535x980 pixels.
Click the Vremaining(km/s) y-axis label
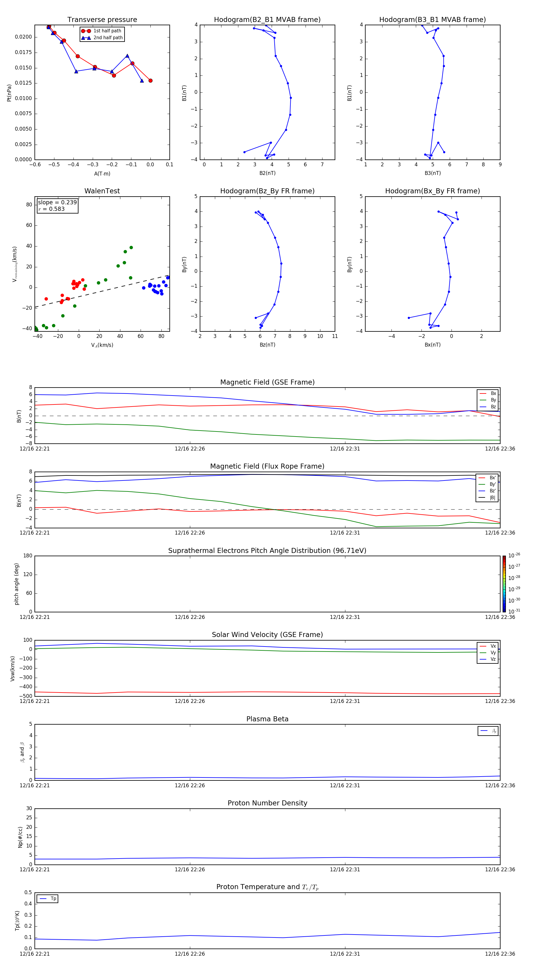15,264
